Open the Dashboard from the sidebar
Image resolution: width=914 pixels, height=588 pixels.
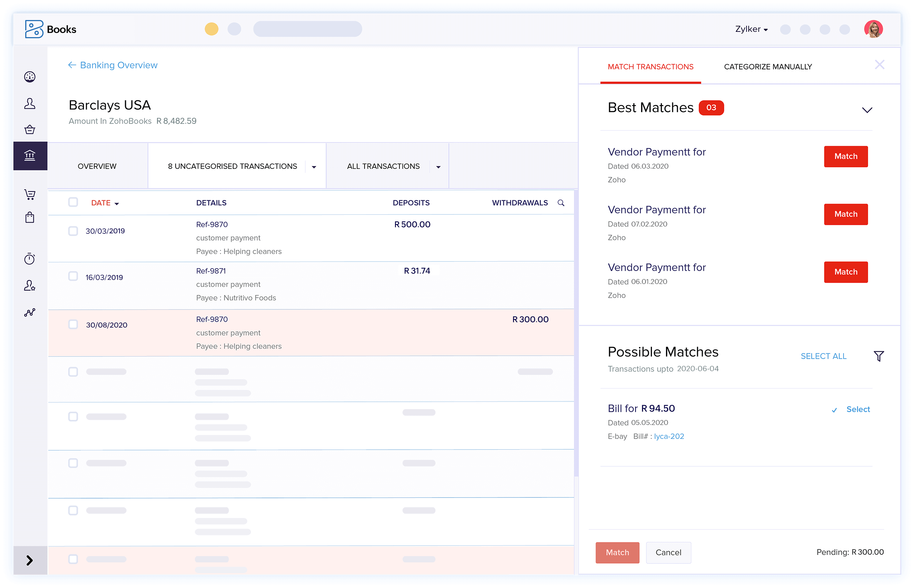[30, 76]
